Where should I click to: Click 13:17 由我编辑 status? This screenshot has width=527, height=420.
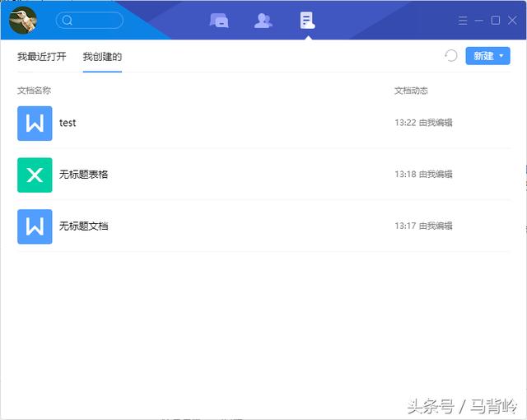click(x=423, y=226)
